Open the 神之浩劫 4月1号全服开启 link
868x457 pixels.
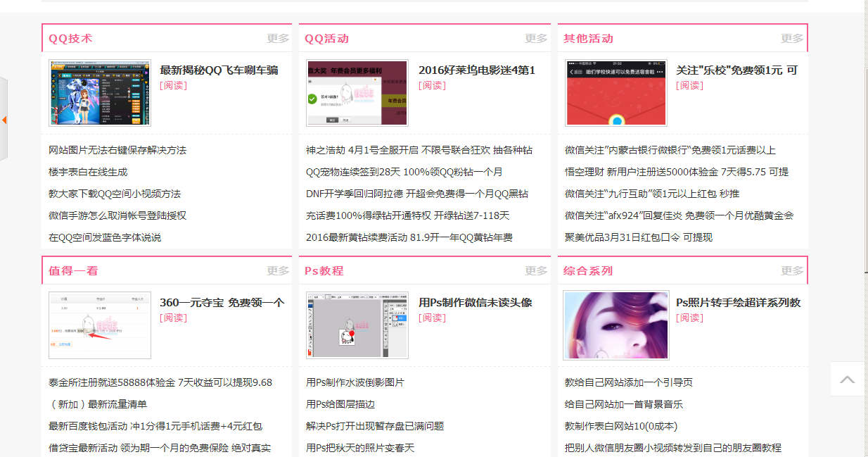click(x=419, y=150)
